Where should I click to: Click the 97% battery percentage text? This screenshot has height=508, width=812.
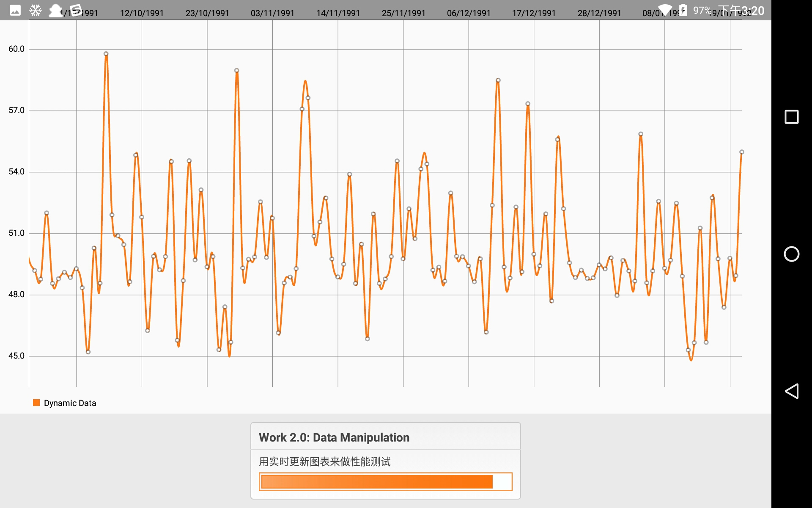(x=702, y=10)
